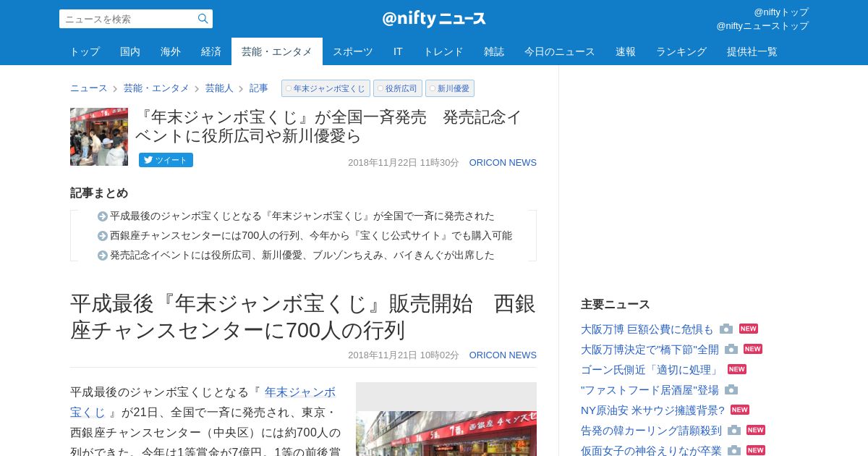
Task: Switch to the 経済 tab
Action: (211, 51)
